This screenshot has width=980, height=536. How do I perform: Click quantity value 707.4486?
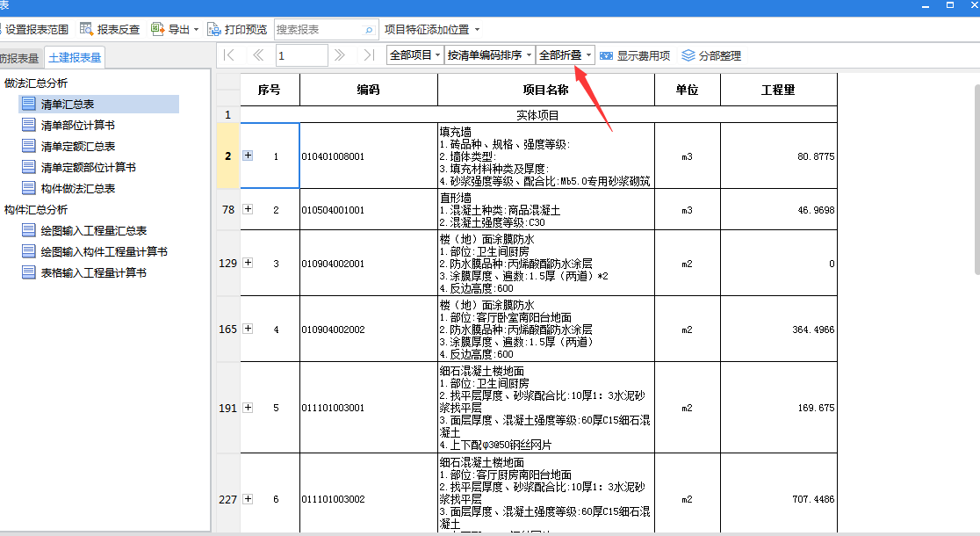(x=813, y=499)
